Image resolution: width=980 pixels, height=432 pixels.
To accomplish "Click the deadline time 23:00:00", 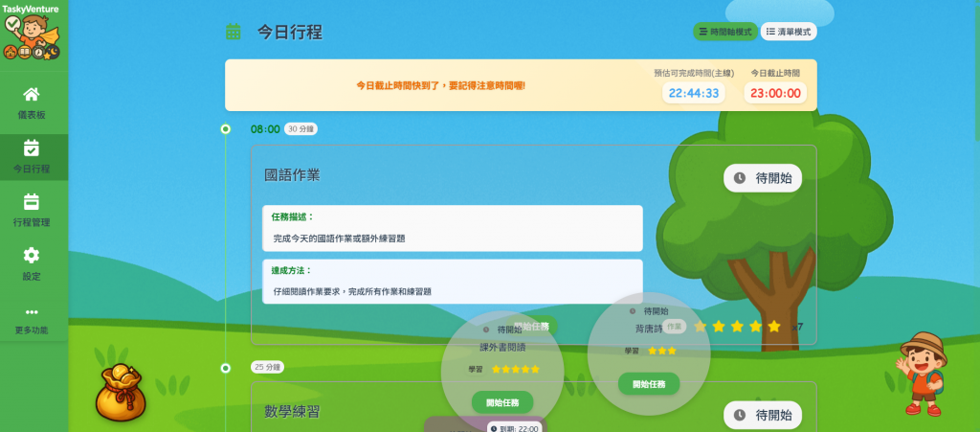I will click(775, 93).
